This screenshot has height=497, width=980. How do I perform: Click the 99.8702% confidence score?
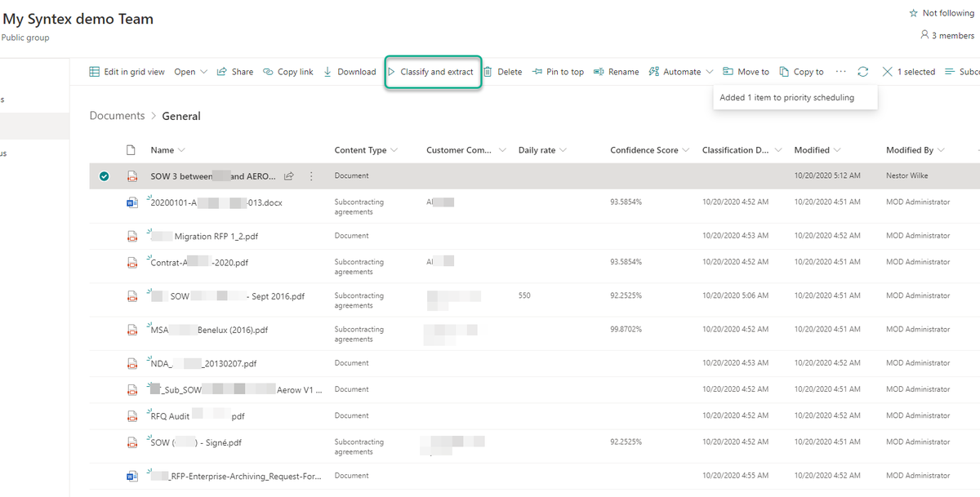point(626,329)
